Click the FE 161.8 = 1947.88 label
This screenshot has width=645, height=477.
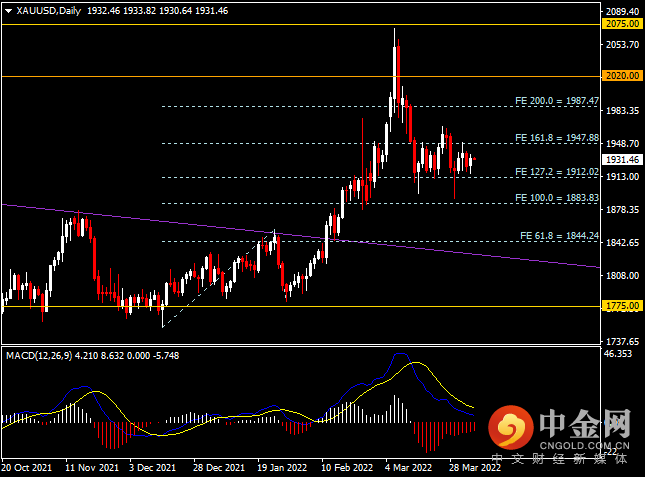[x=557, y=138]
